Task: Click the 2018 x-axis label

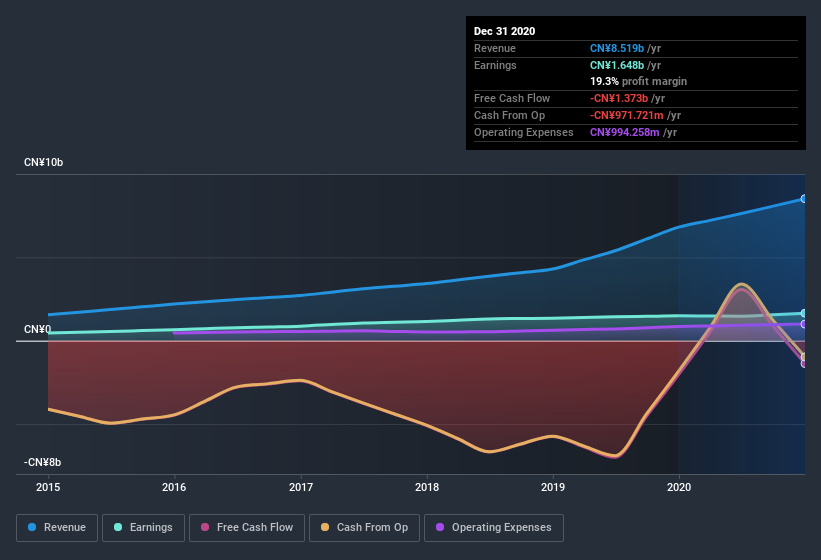Action: pyautogui.click(x=427, y=487)
